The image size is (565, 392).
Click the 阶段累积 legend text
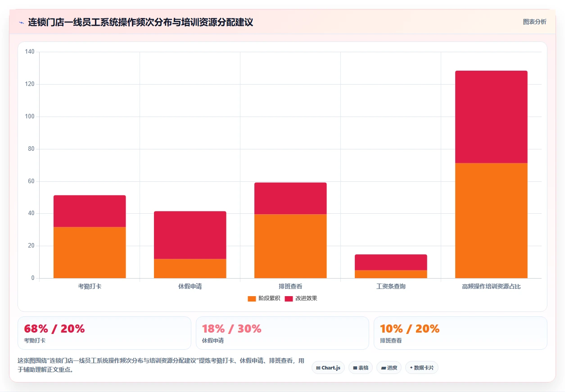point(269,299)
